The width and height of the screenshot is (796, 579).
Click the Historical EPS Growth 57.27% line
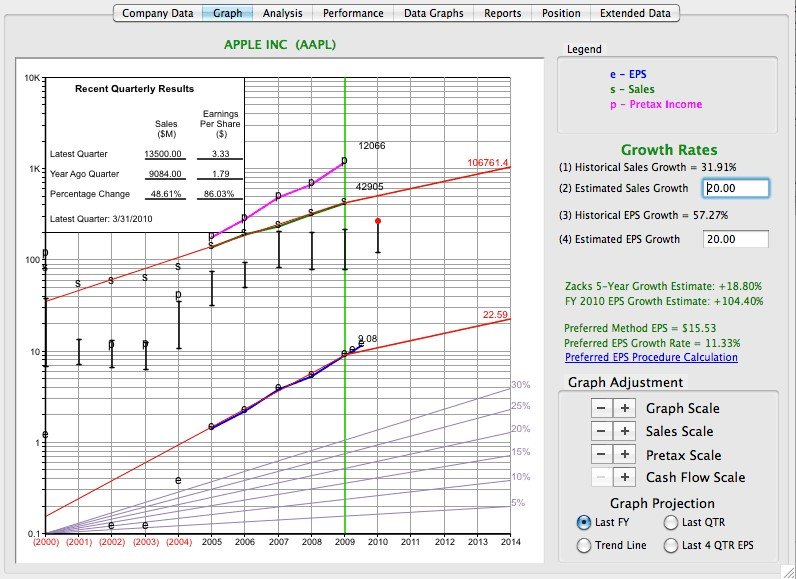[643, 215]
